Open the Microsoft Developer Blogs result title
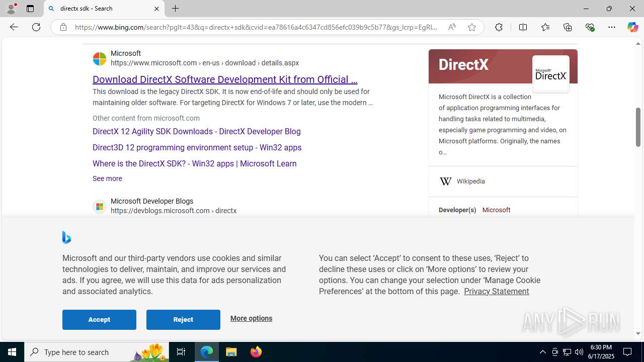The height and width of the screenshot is (362, 644). point(152,201)
